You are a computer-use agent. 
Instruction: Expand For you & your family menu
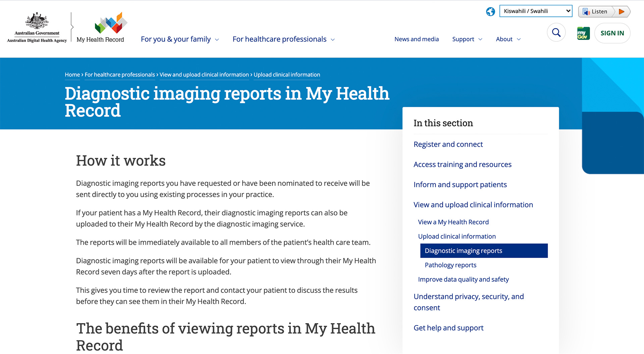point(180,39)
